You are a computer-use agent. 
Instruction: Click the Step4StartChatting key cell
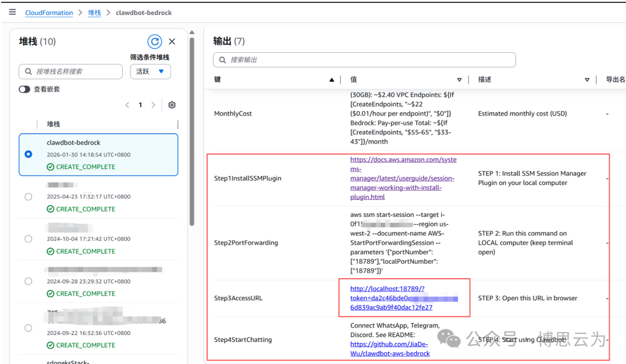[x=243, y=340]
